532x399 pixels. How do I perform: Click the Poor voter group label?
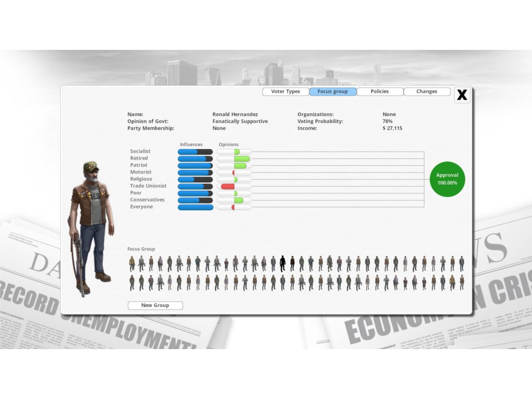point(136,193)
